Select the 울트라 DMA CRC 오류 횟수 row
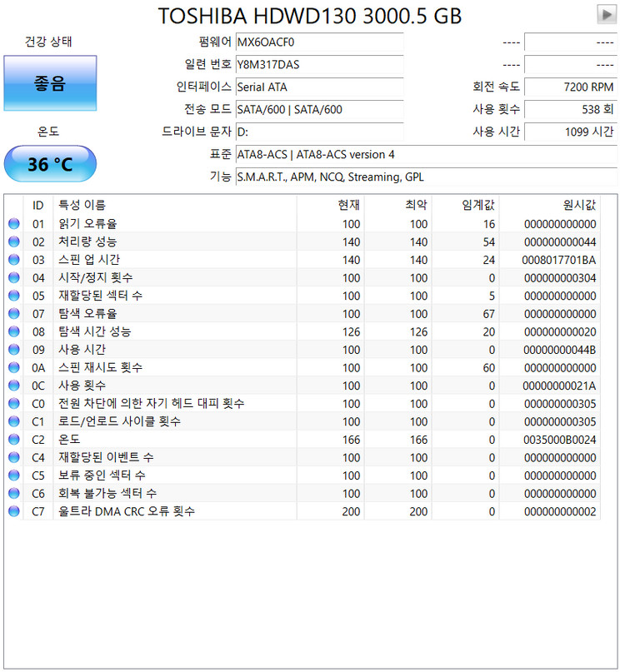625x672 pixels. click(x=302, y=511)
